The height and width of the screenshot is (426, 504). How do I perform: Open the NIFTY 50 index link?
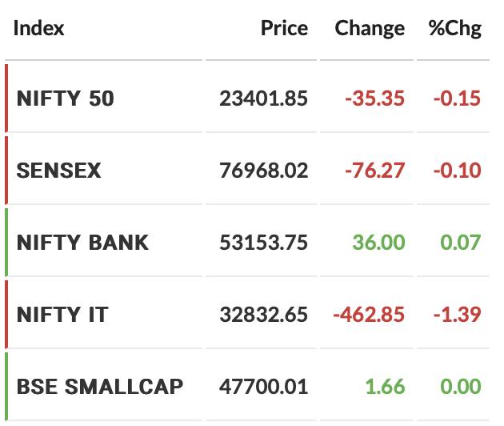pos(66,98)
